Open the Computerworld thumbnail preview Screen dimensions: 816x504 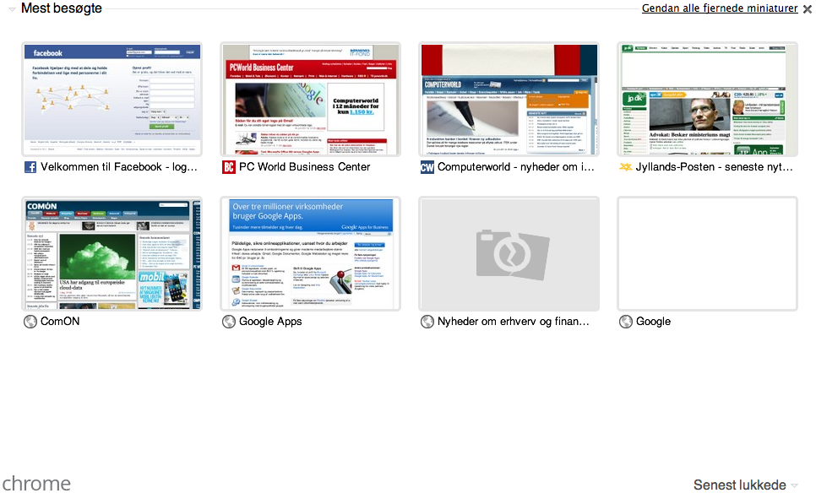pos(509,100)
